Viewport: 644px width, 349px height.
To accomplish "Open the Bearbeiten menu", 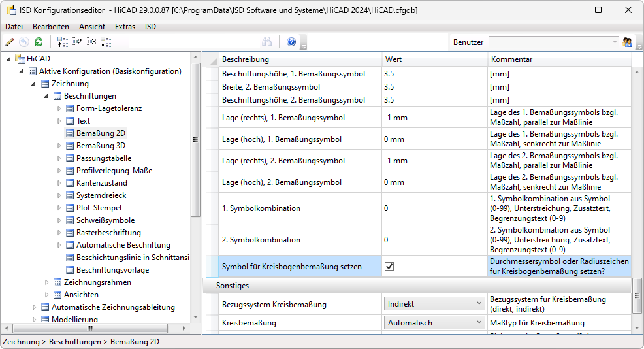I will pyautogui.click(x=51, y=27).
